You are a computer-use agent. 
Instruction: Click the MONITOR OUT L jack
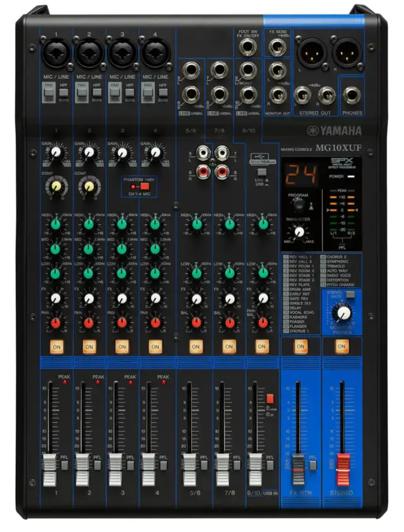tap(277, 71)
